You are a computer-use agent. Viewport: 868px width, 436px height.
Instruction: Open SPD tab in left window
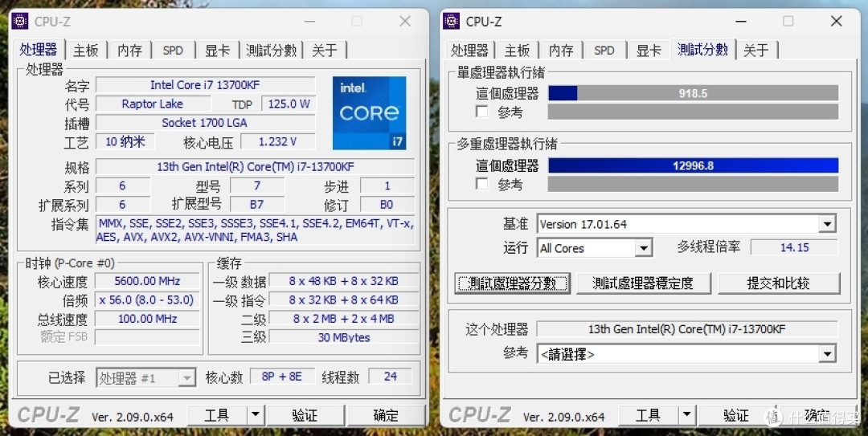point(174,51)
